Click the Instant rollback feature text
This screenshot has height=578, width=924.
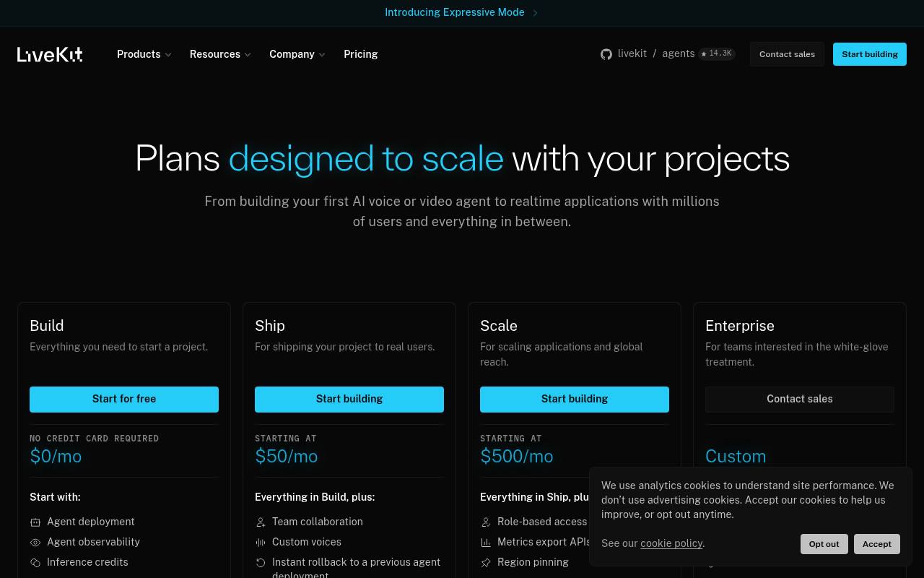coord(356,568)
